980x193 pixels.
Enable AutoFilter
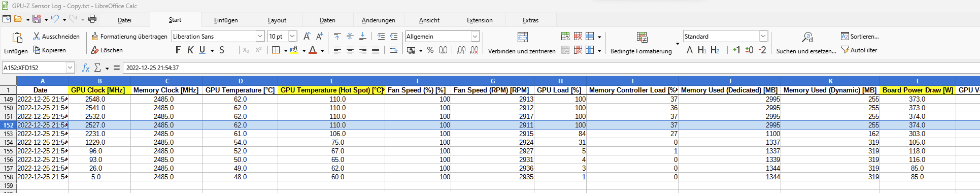pyautogui.click(x=859, y=50)
